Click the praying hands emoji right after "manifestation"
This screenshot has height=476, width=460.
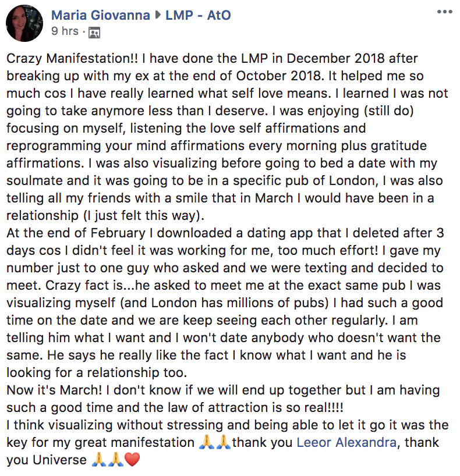coord(207,442)
